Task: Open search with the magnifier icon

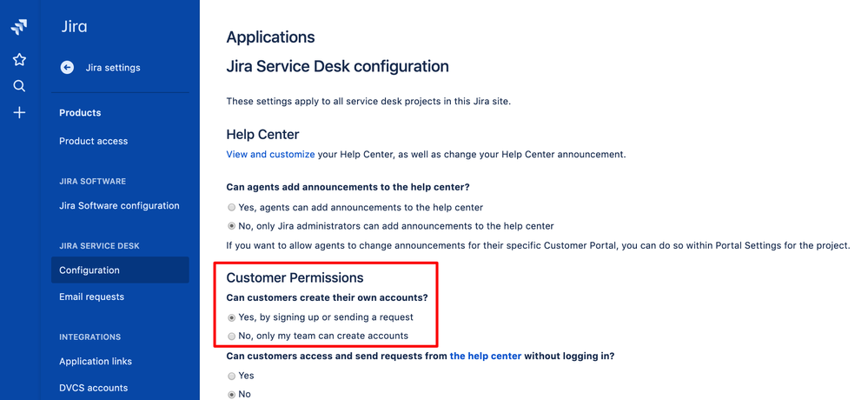Action: coord(19,86)
